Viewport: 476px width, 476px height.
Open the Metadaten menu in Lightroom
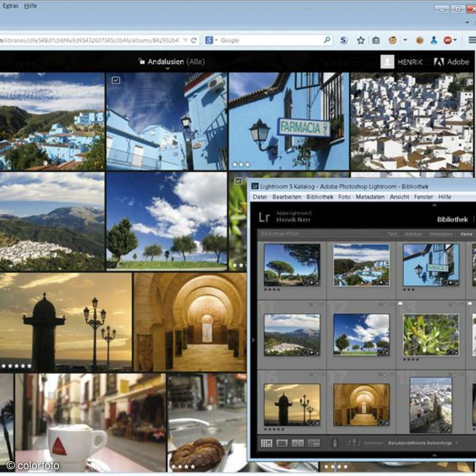click(x=370, y=197)
